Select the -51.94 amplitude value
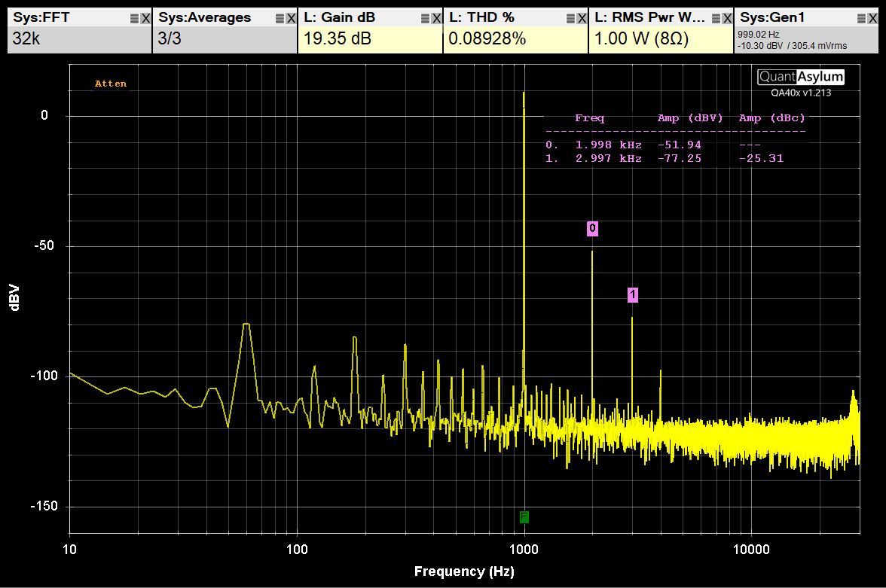 click(680, 145)
